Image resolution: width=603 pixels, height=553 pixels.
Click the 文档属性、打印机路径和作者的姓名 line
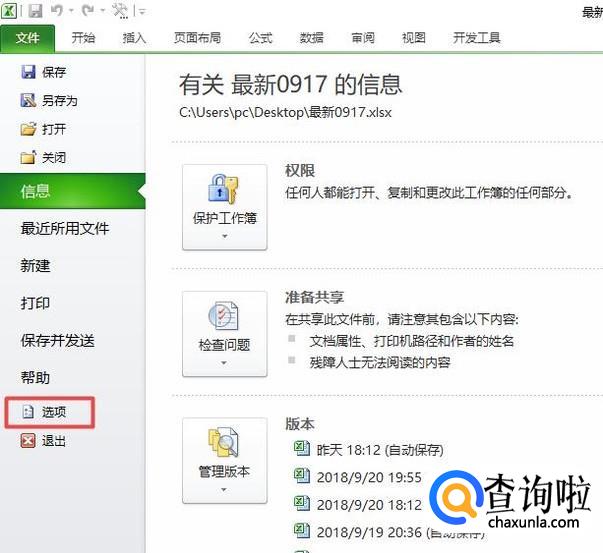point(411,341)
